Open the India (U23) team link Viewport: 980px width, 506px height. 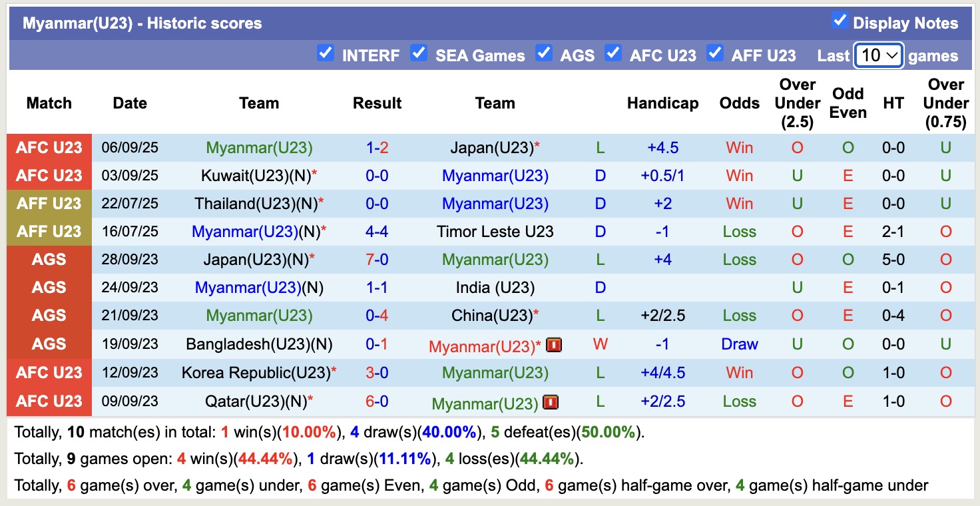(495, 288)
